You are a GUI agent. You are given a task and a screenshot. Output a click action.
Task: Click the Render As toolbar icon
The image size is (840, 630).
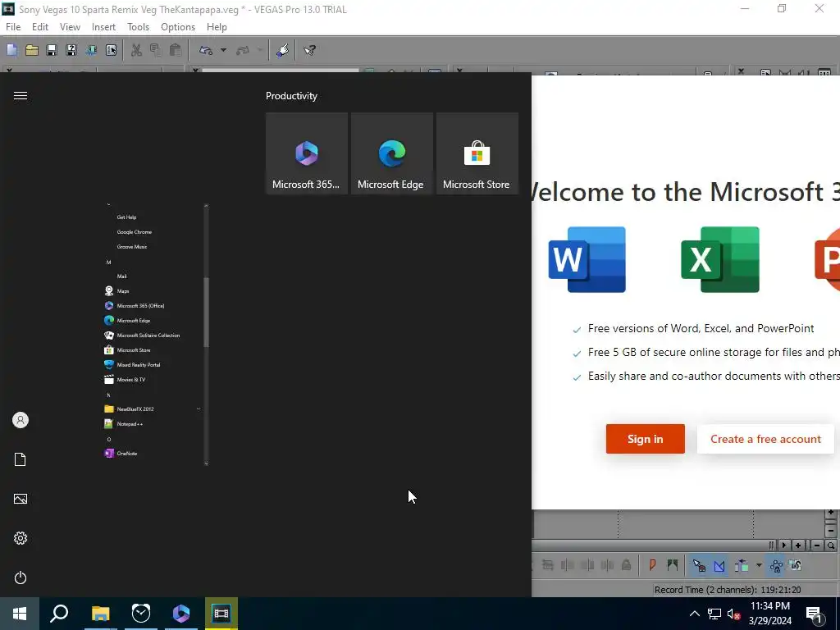pos(91,50)
